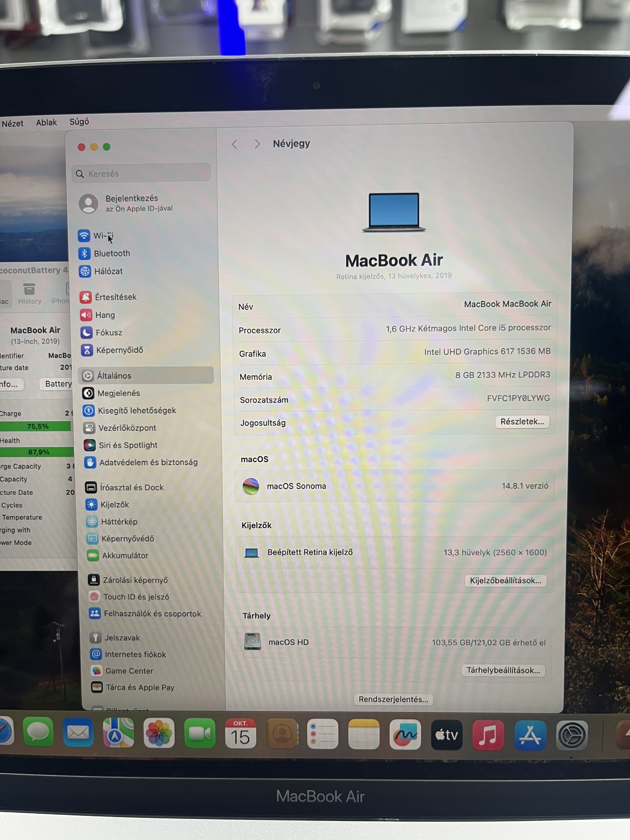
Task: Open Akkumulátor battery settings
Action: coord(118,556)
